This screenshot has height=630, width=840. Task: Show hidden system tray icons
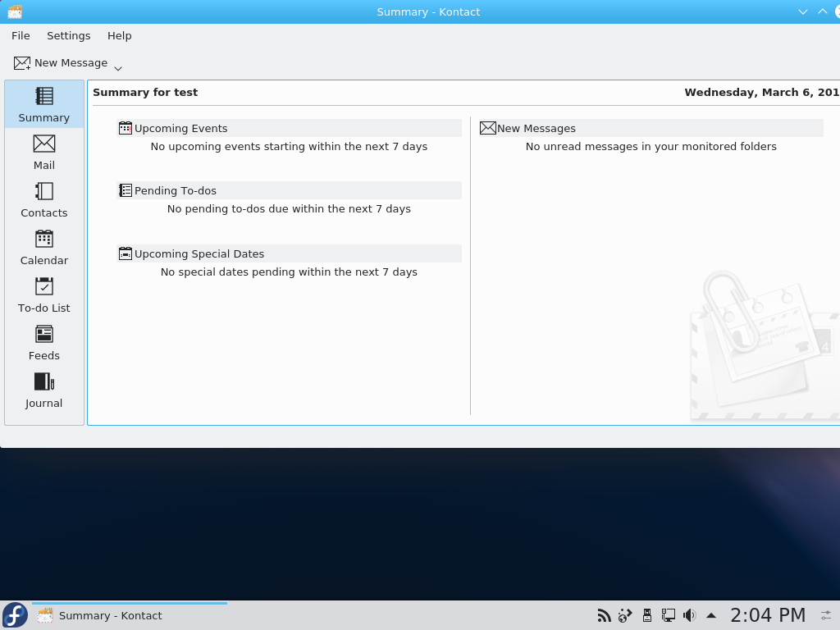(x=711, y=615)
